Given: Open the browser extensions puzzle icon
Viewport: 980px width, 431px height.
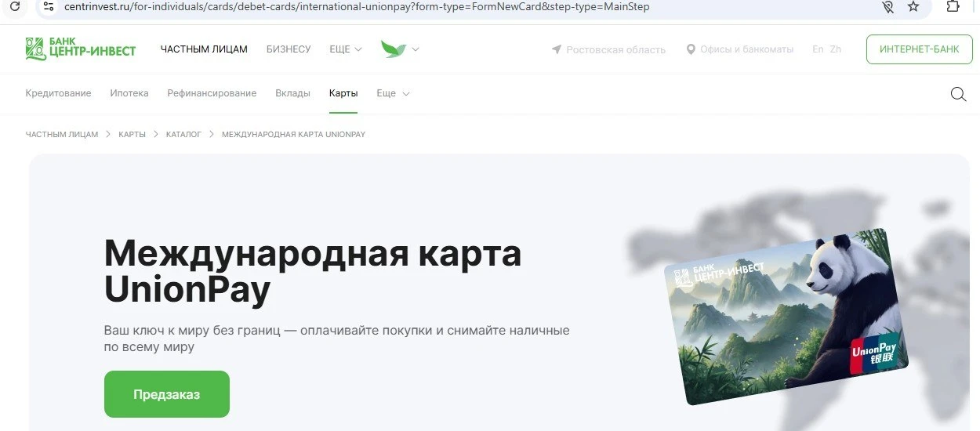Looking at the screenshot, I should coord(953,6).
